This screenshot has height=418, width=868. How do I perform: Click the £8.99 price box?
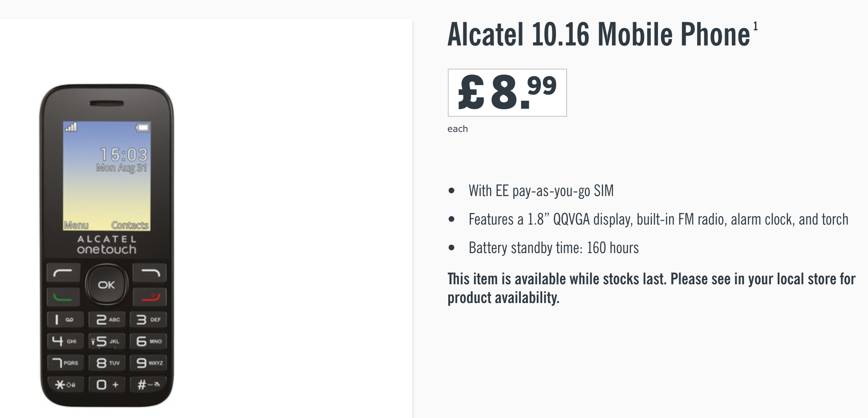click(x=507, y=93)
